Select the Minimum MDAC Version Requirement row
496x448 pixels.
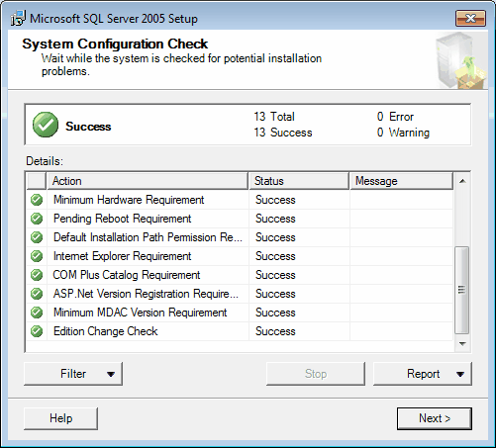tap(240, 313)
